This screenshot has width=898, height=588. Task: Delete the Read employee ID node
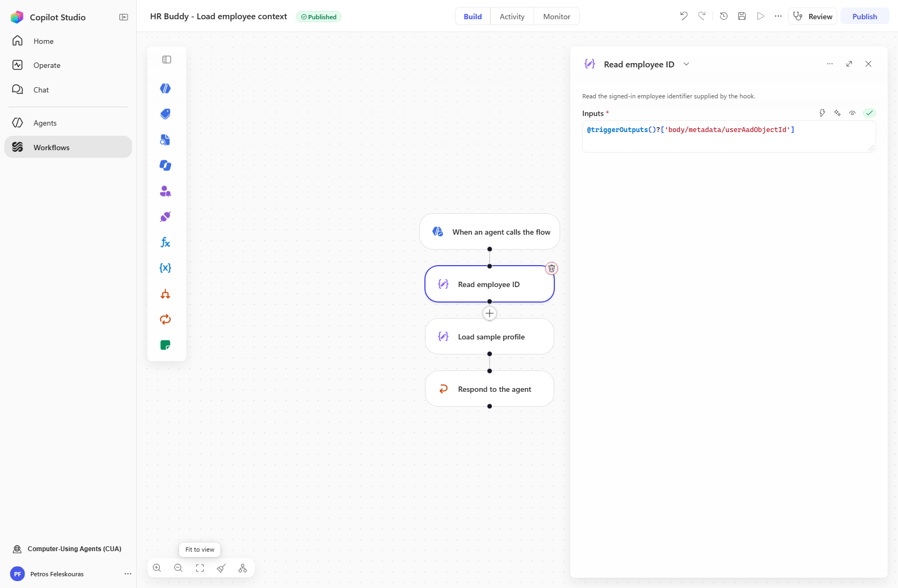[552, 268]
